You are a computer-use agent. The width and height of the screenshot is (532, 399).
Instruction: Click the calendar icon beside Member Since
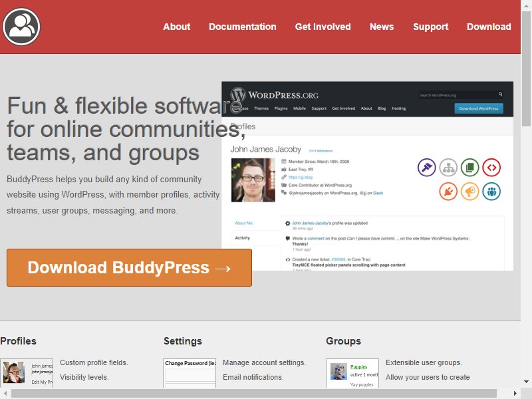284,162
